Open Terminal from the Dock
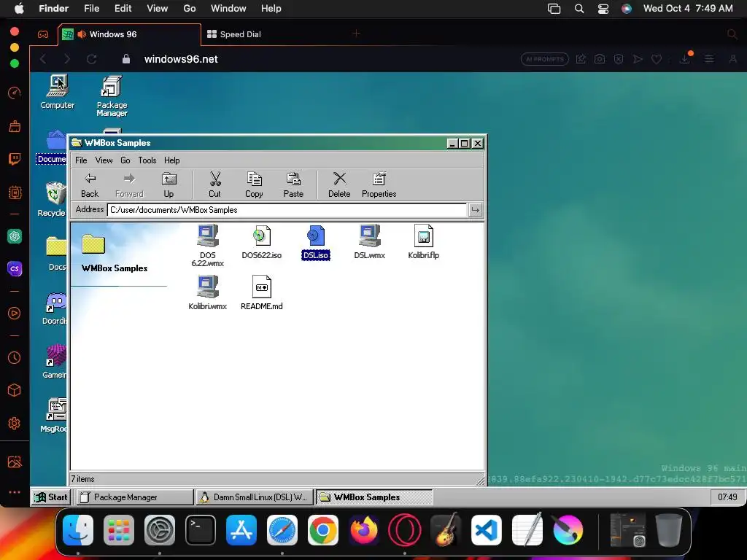The image size is (747, 560). pos(201,530)
